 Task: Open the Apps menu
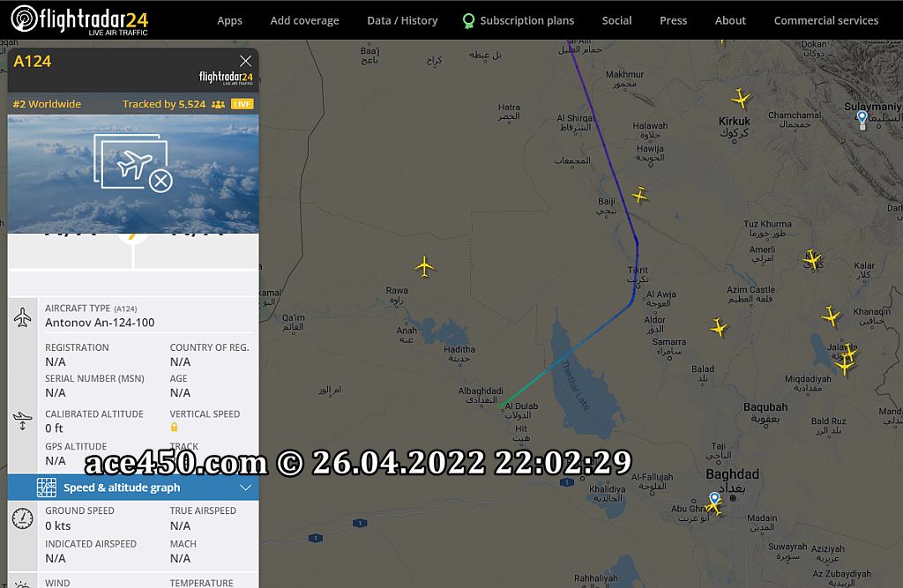click(x=229, y=21)
